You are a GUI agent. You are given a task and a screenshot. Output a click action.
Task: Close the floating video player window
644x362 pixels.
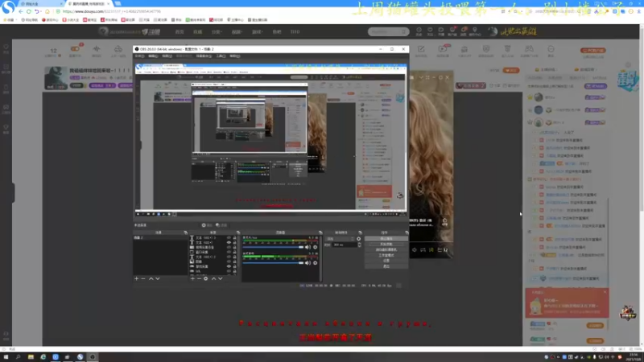[x=448, y=77]
